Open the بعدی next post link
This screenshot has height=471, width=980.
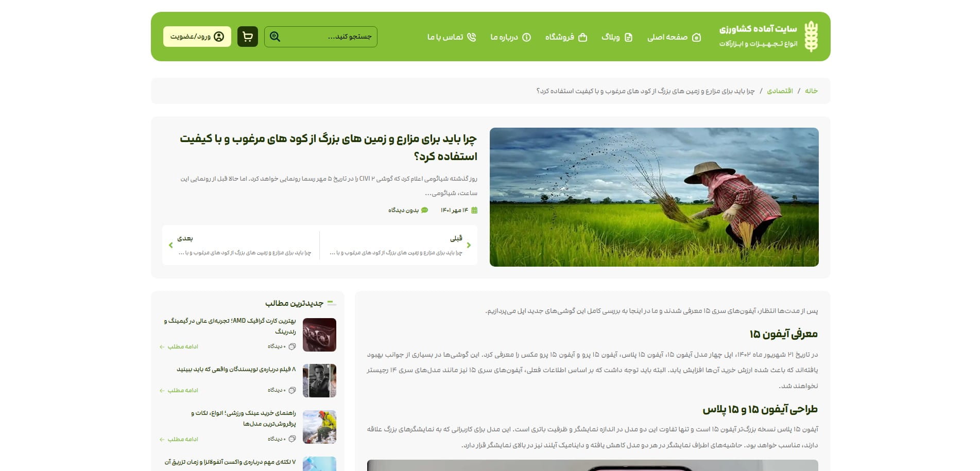pyautogui.click(x=241, y=245)
